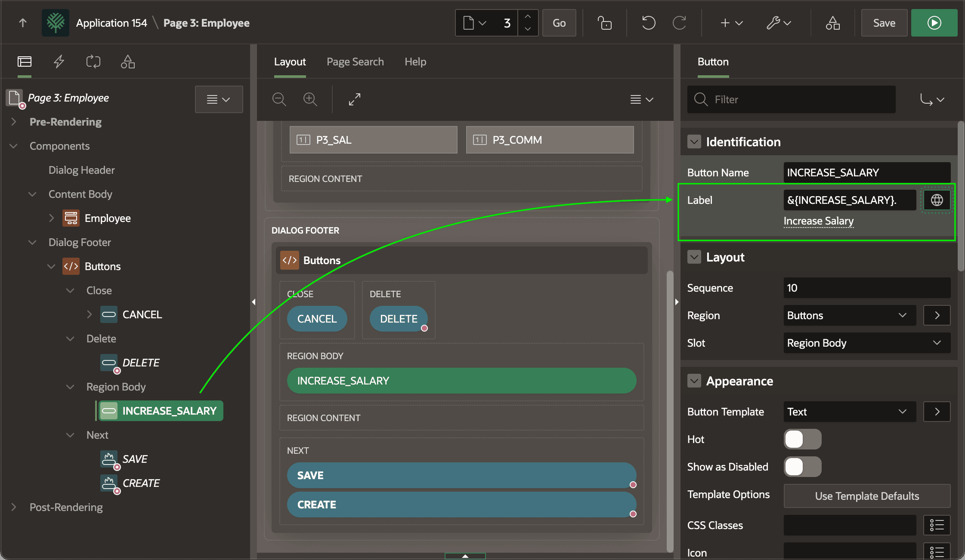Click the property Filter search field
Image resolution: width=965 pixels, height=560 pixels.
pyautogui.click(x=791, y=99)
